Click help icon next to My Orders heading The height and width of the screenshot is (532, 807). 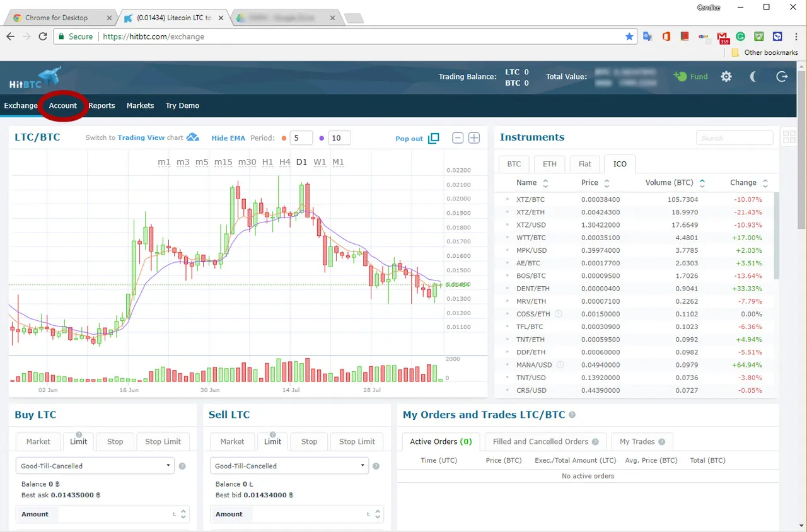click(x=572, y=415)
